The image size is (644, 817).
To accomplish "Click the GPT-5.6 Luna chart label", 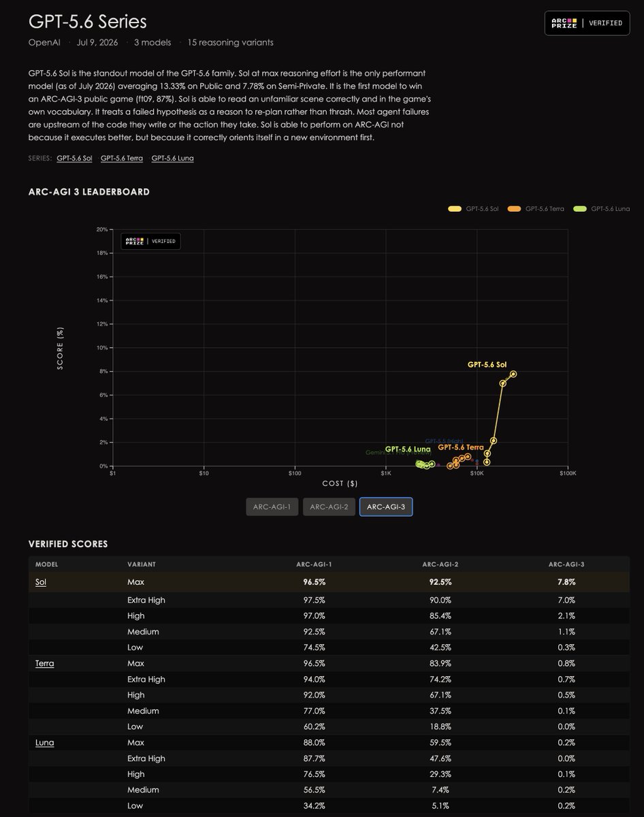I will [x=408, y=449].
